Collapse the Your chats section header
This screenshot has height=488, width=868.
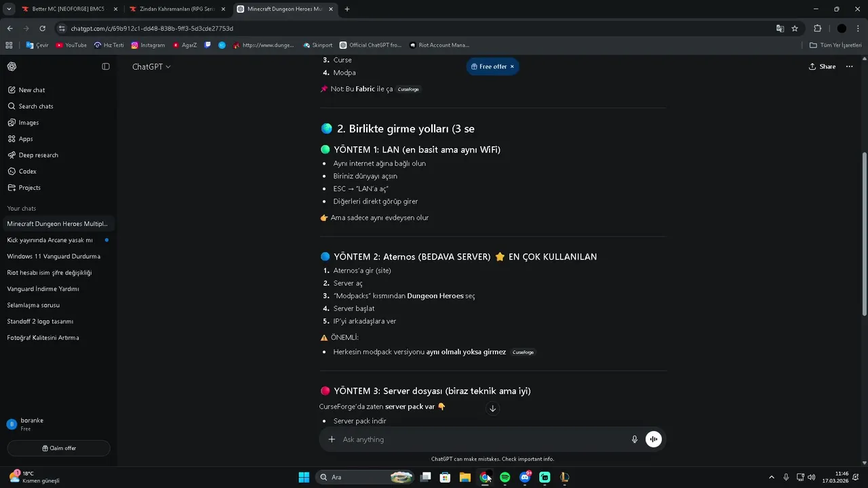[22, 208]
